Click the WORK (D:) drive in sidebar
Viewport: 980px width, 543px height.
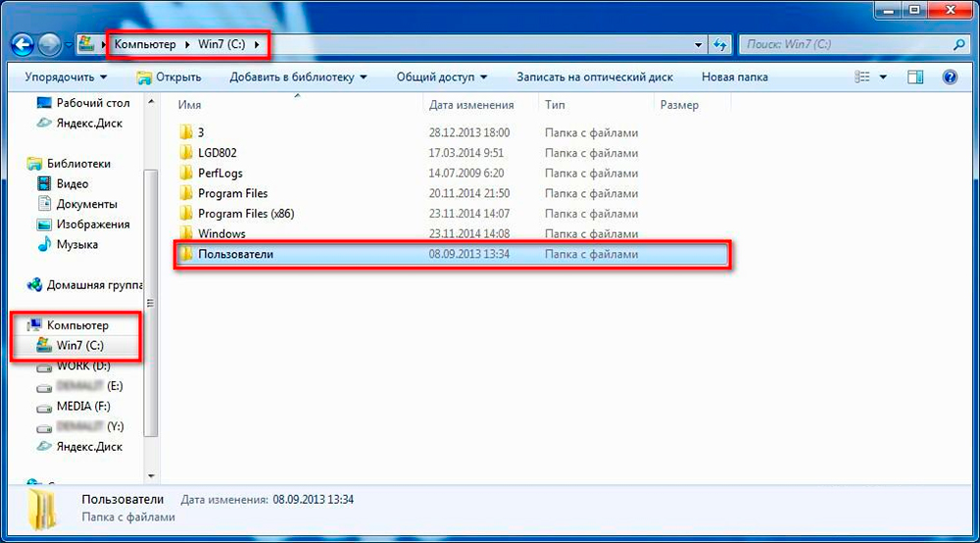83,366
